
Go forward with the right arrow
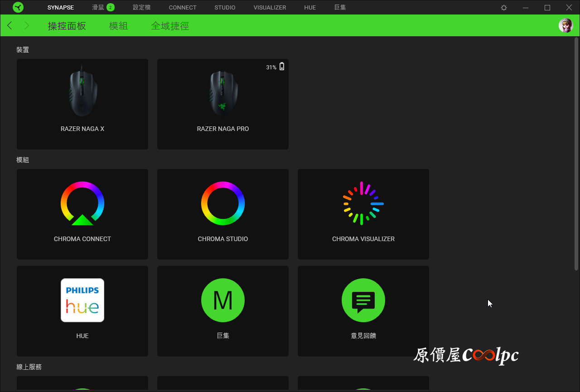coord(27,25)
